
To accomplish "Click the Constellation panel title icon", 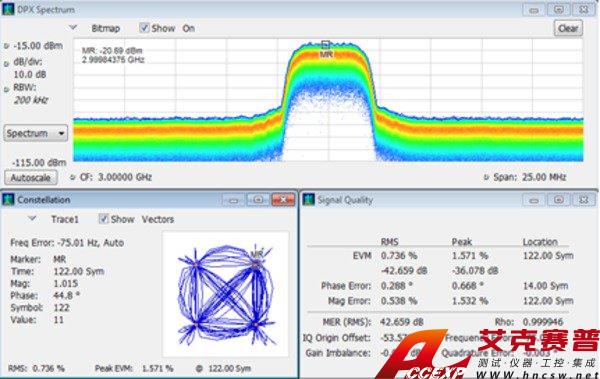I will coord(8,199).
